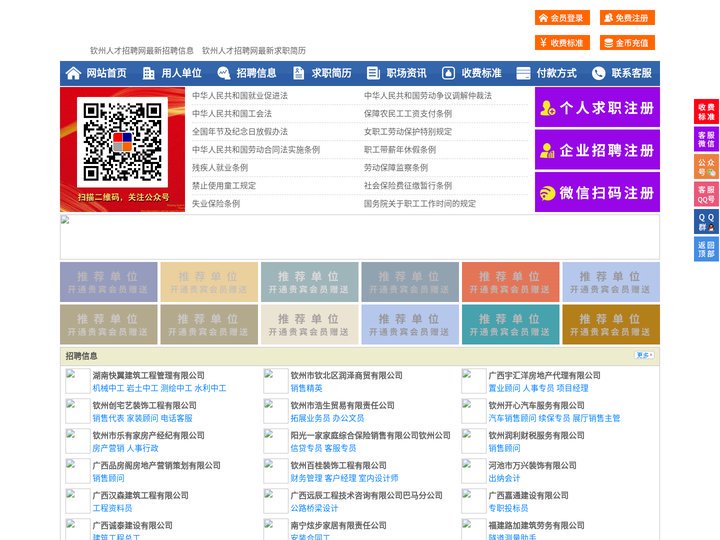Click the golden-brown 推荐单位 tile
The height and width of the screenshot is (540, 720).
pos(611,324)
